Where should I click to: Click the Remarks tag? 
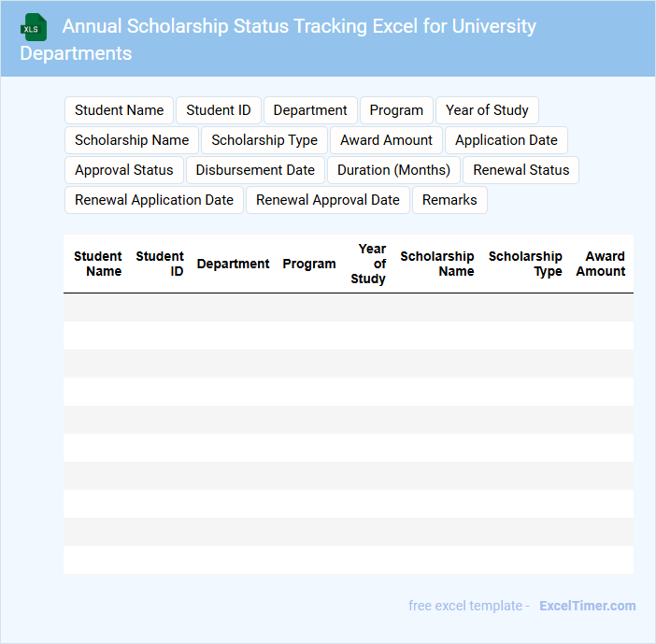pyautogui.click(x=449, y=200)
